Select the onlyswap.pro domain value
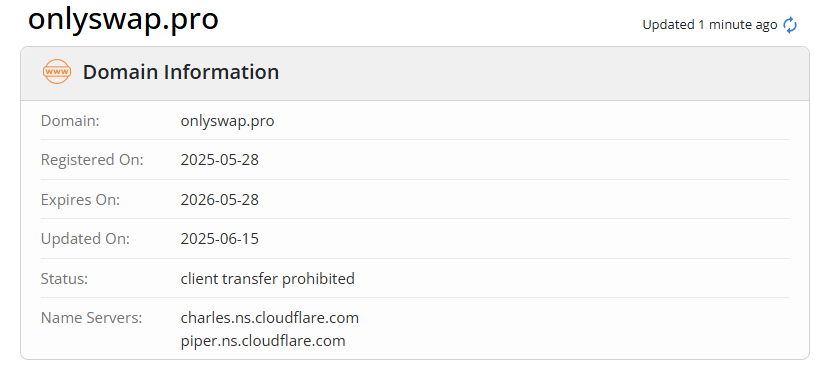Viewport: 816px width, 373px height. pos(227,121)
